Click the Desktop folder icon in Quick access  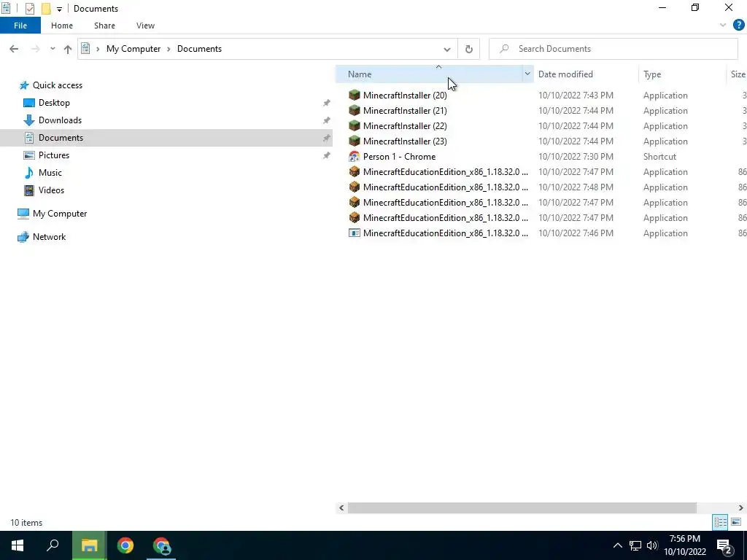pyautogui.click(x=29, y=103)
